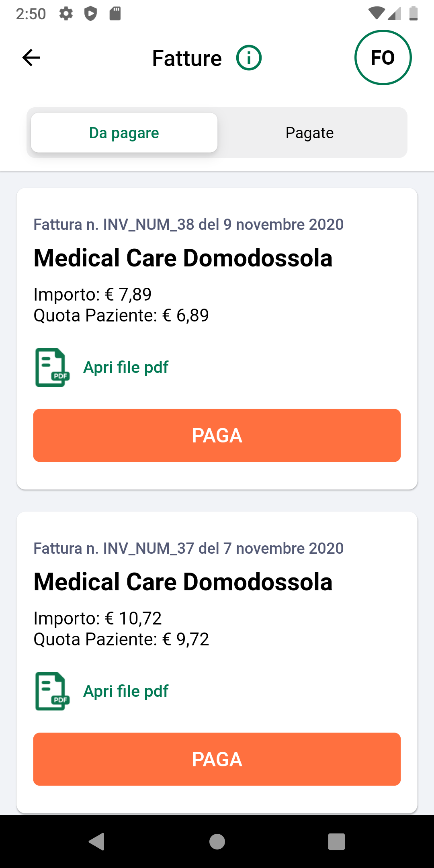Tap the shield icon in status bar
This screenshot has width=434, height=868.
click(90, 14)
